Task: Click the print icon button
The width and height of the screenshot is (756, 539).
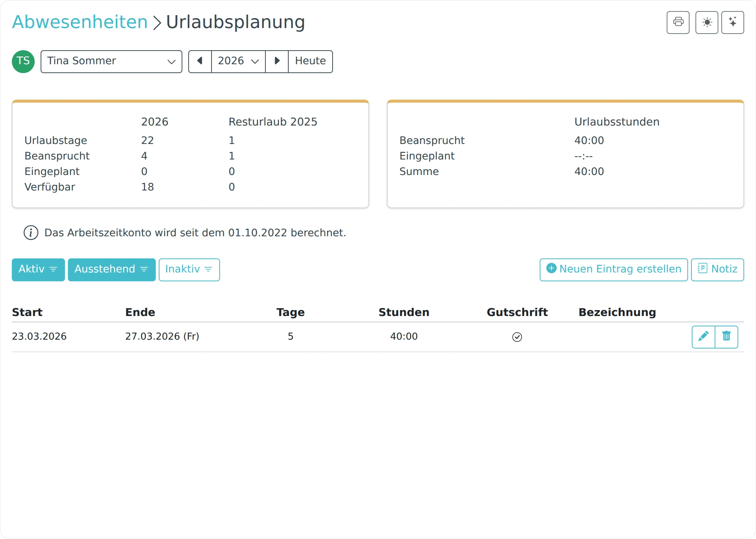Action: (x=678, y=23)
